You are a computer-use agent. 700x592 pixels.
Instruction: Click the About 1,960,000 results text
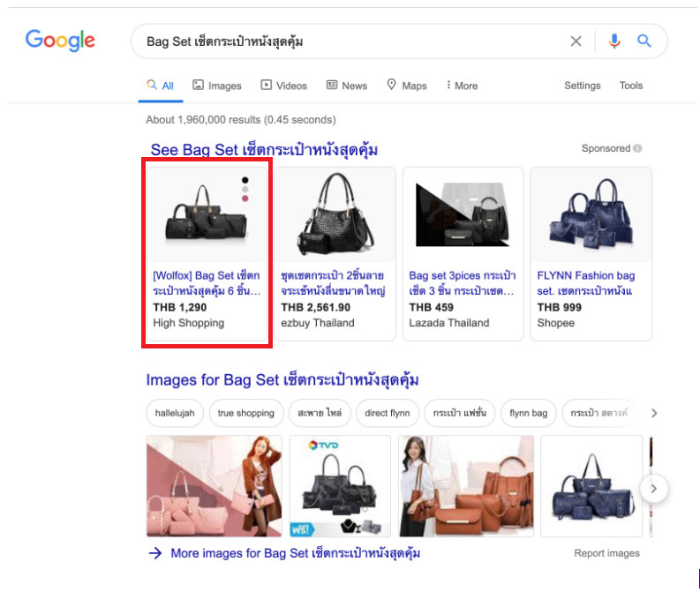tap(241, 120)
